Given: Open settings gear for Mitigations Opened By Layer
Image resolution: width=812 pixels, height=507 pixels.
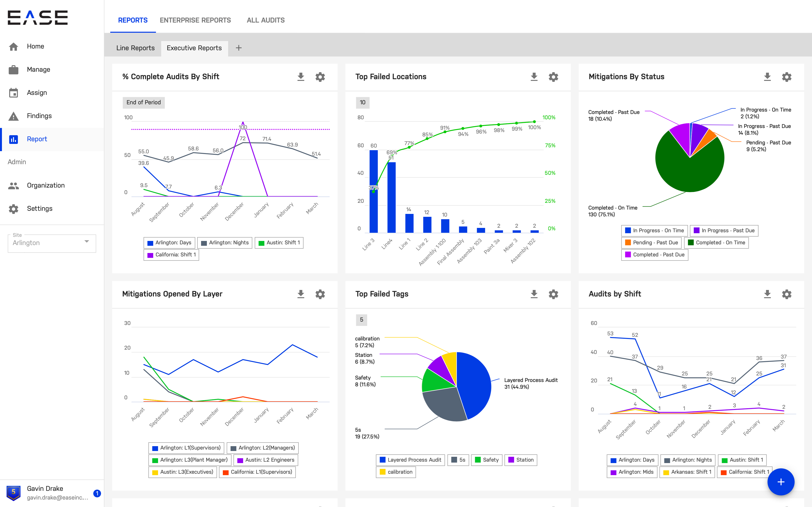Looking at the screenshot, I should coord(320,294).
